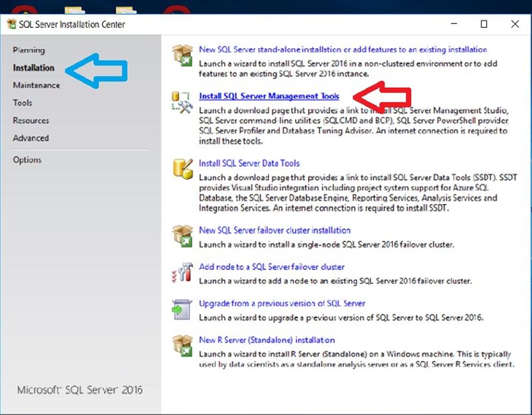The height and width of the screenshot is (415, 532).
Task: Click the new stand-alone installation box icon
Action: (182, 55)
